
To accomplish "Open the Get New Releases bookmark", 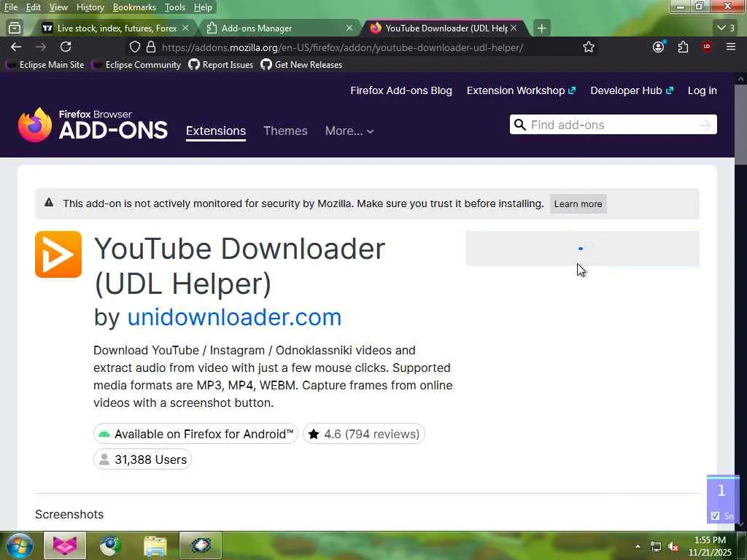I will (301, 65).
